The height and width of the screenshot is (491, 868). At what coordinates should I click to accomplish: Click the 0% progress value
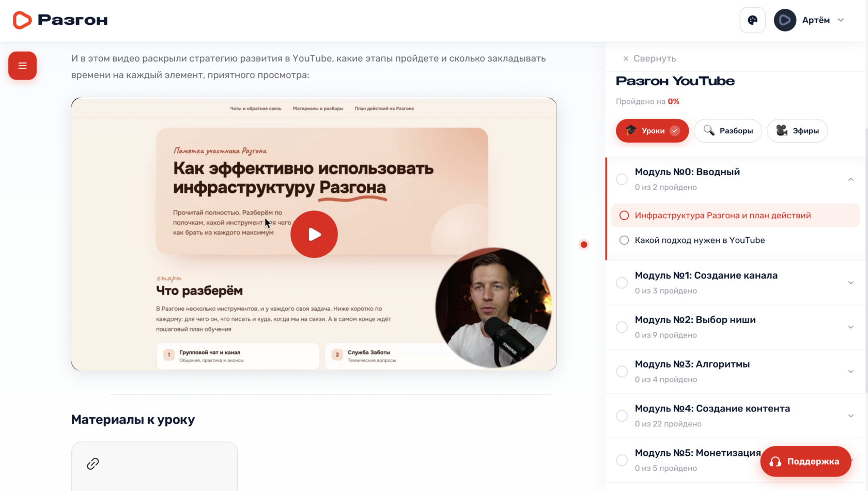673,101
